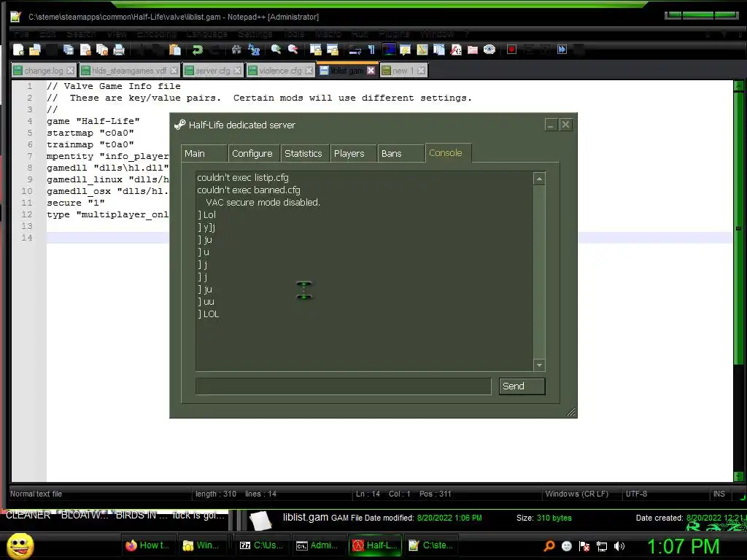Open the Main tab in dedicated server
747x560 pixels.
(x=204, y=153)
